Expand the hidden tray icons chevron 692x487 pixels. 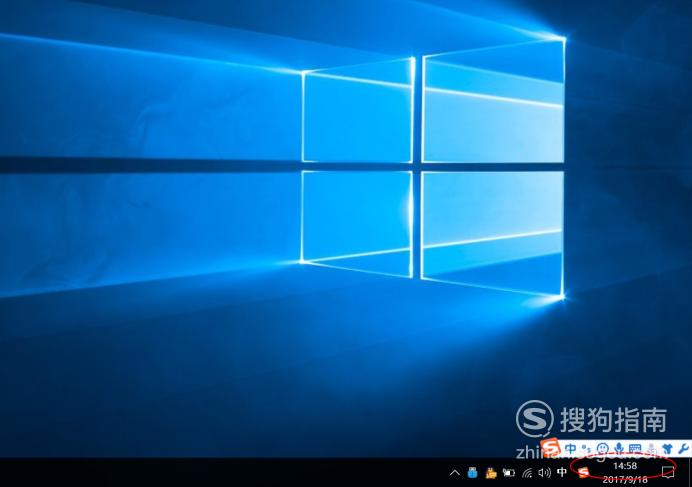pyautogui.click(x=455, y=473)
